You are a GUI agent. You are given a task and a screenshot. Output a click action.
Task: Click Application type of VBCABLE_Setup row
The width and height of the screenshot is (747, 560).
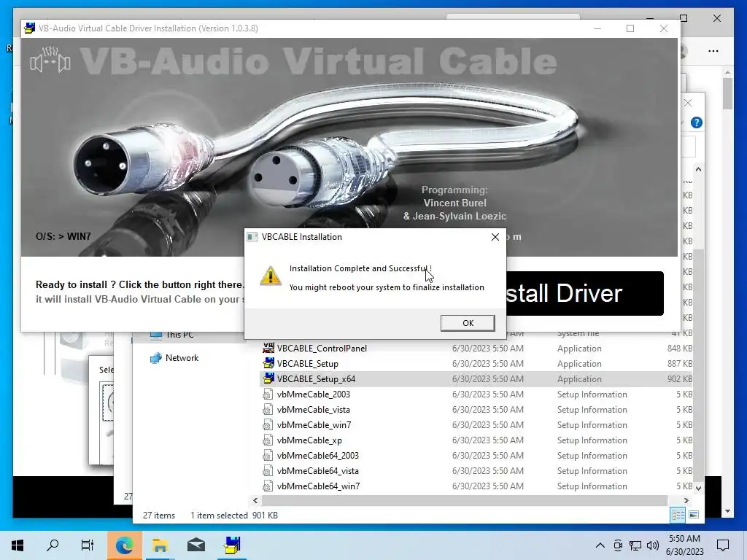[579, 363]
